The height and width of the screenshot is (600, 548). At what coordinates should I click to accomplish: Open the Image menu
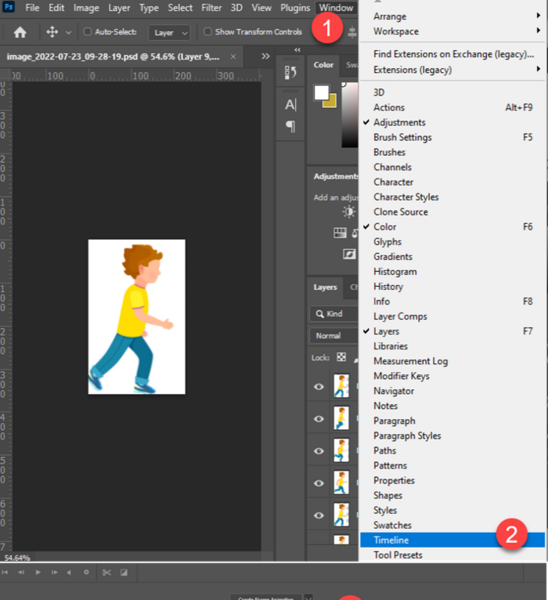point(86,8)
